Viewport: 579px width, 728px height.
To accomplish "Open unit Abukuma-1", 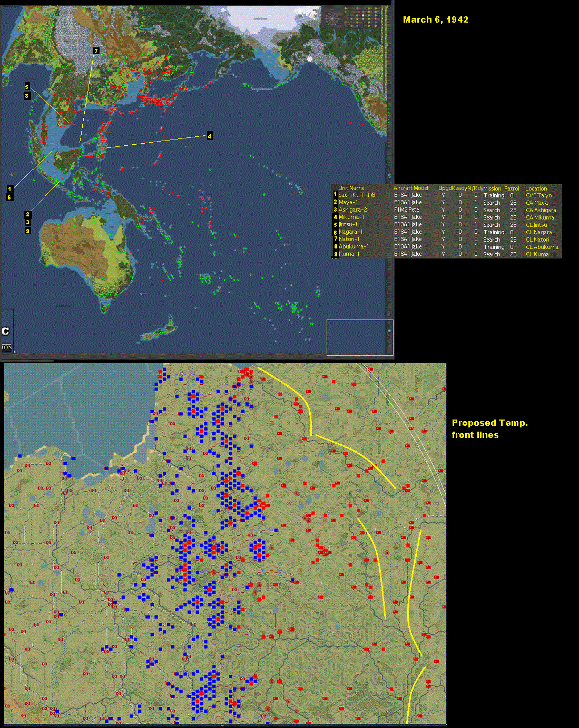I will click(354, 246).
